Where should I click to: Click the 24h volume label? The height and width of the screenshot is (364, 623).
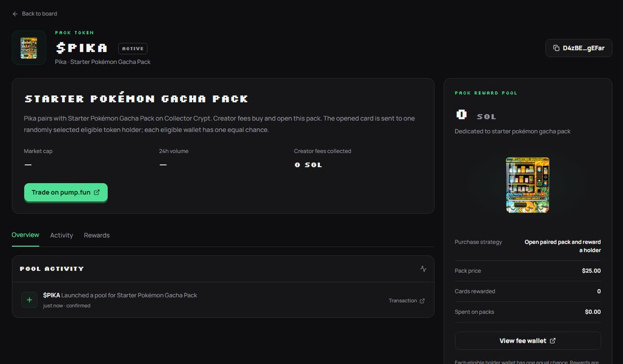pyautogui.click(x=173, y=151)
